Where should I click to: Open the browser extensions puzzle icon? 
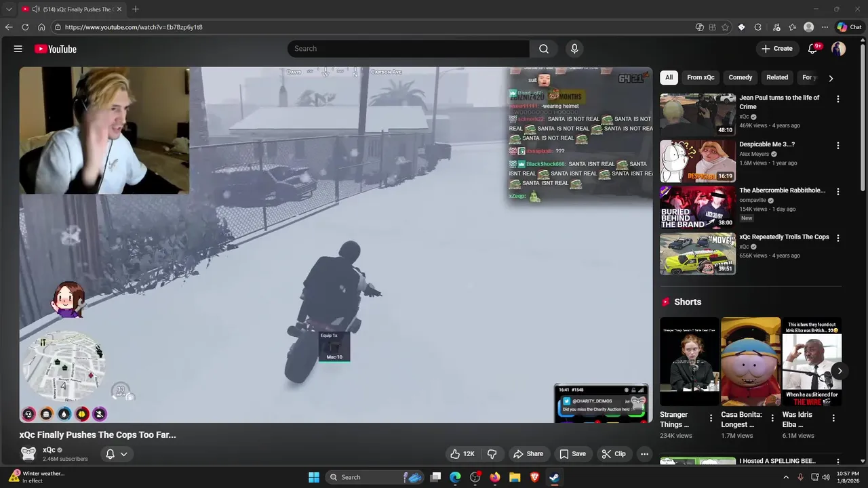757,27
